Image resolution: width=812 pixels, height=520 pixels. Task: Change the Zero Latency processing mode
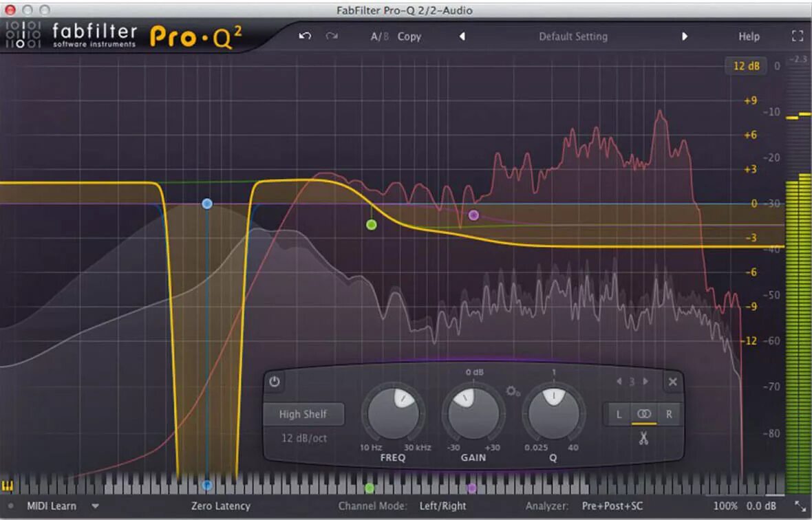221,506
